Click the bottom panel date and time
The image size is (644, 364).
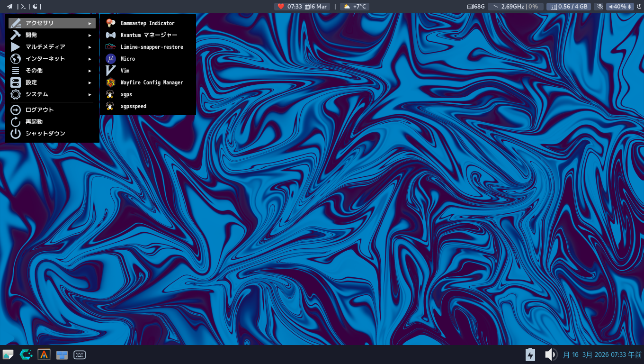click(x=602, y=355)
